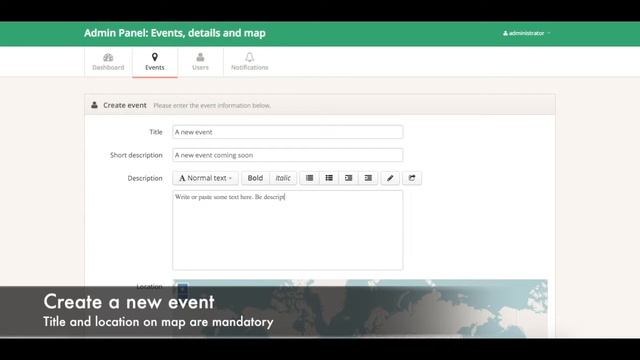This screenshot has width=640, height=360.
Task: Click the Admin Panel header title
Action: (x=175, y=33)
